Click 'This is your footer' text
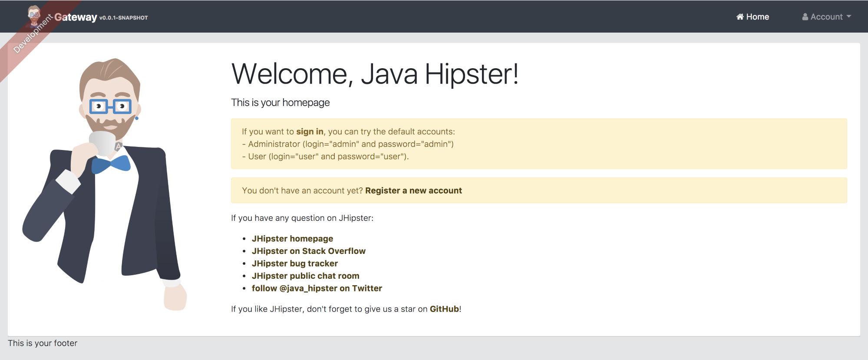The width and height of the screenshot is (868, 360). coord(43,343)
